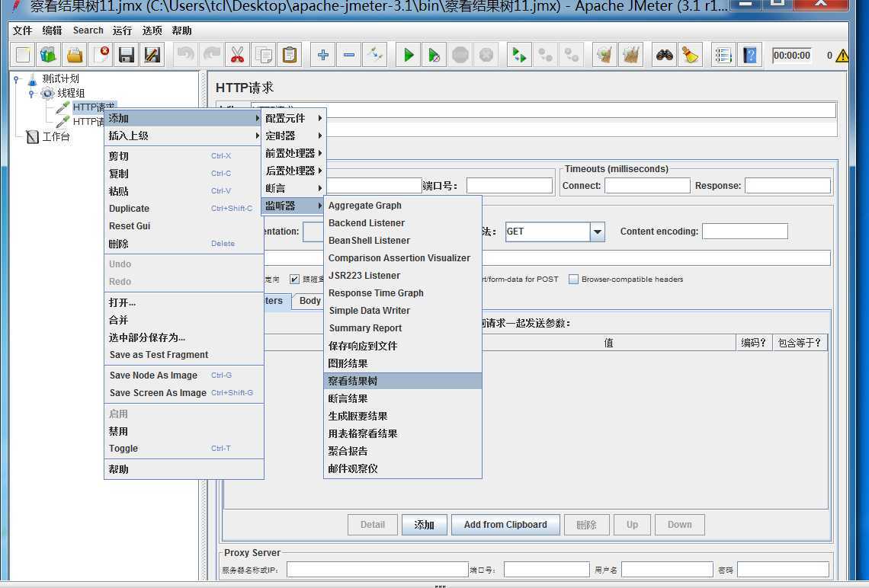The width and height of the screenshot is (869, 588).
Task: Click the Save As pencil toolbar icon
Action: [x=152, y=55]
